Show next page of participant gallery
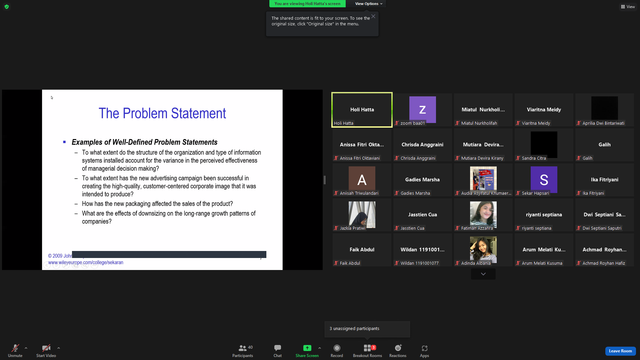This screenshot has height=360, width=640. click(483, 274)
